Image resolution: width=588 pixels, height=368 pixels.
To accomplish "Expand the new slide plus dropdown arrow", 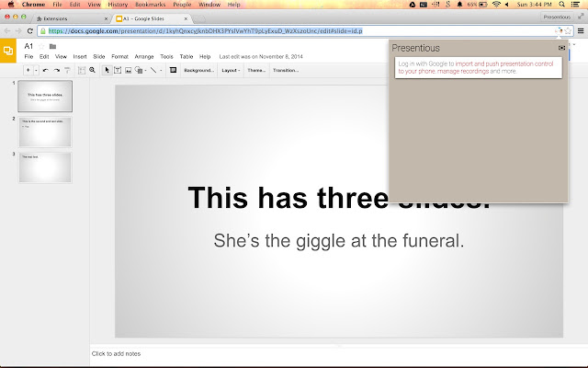I will coord(35,70).
